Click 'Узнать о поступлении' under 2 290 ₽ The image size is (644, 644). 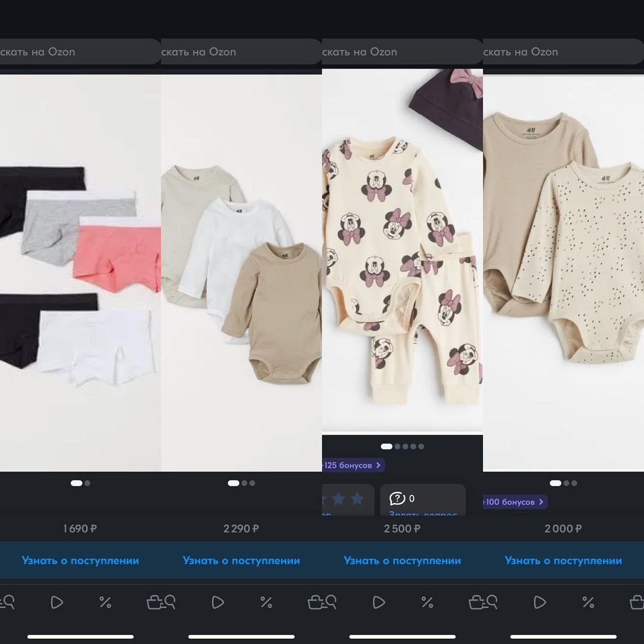241,561
